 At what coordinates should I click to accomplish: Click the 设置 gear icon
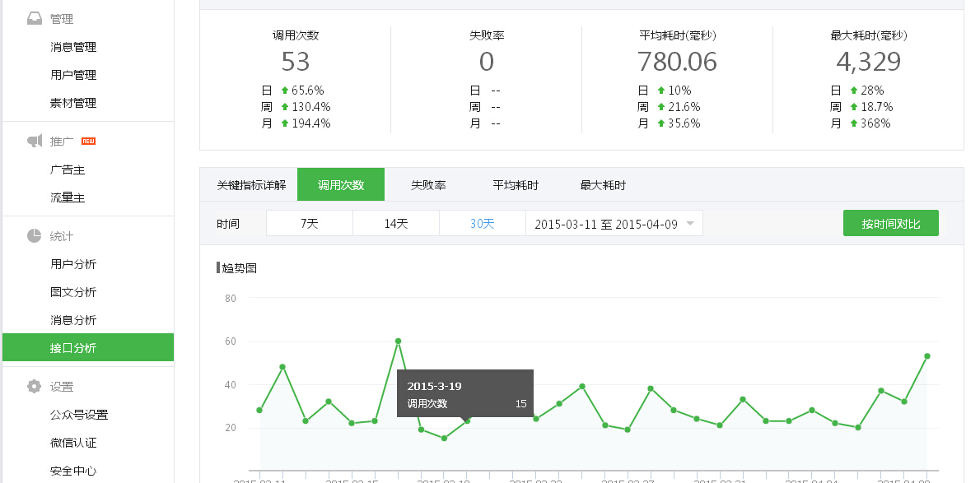(x=35, y=387)
